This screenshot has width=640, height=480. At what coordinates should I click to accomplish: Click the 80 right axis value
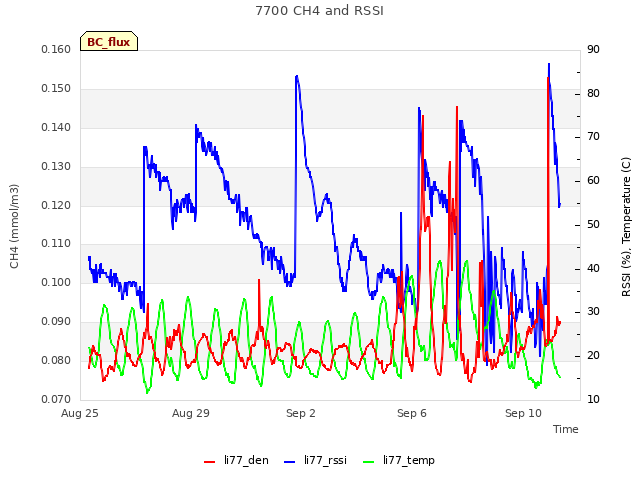[593, 93]
